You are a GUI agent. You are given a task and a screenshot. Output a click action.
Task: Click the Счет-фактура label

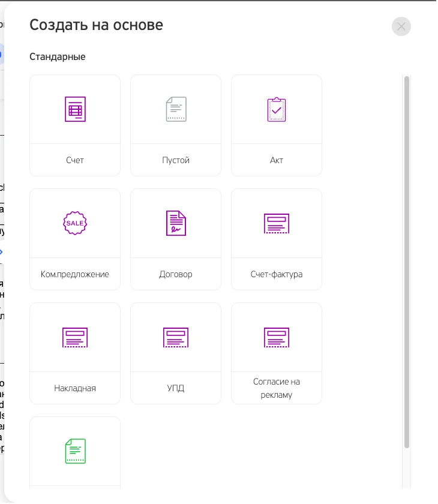277,274
